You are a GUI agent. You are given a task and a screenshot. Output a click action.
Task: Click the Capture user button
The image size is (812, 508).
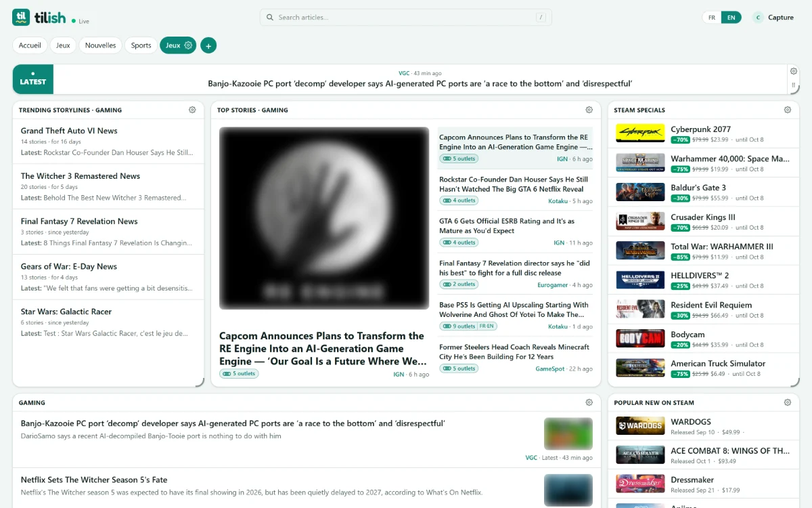tap(773, 18)
